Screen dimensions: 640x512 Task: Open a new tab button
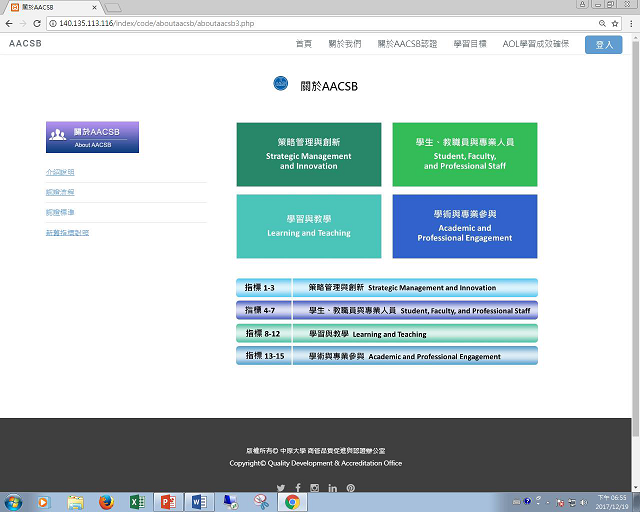[113, 7]
